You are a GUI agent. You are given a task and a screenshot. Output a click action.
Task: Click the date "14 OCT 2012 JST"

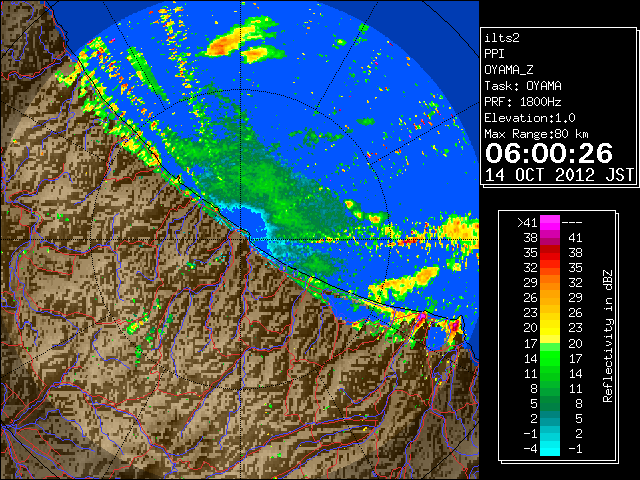[x=559, y=175]
